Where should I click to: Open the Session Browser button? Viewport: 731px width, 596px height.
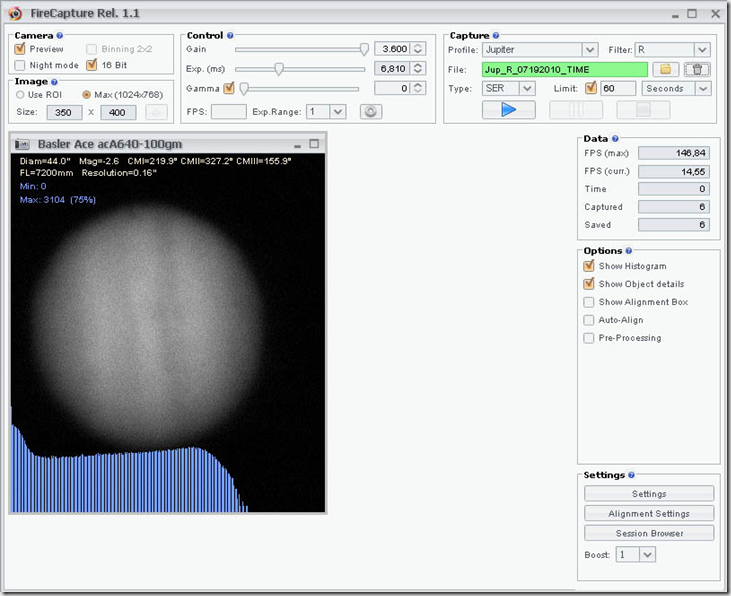[x=649, y=533]
